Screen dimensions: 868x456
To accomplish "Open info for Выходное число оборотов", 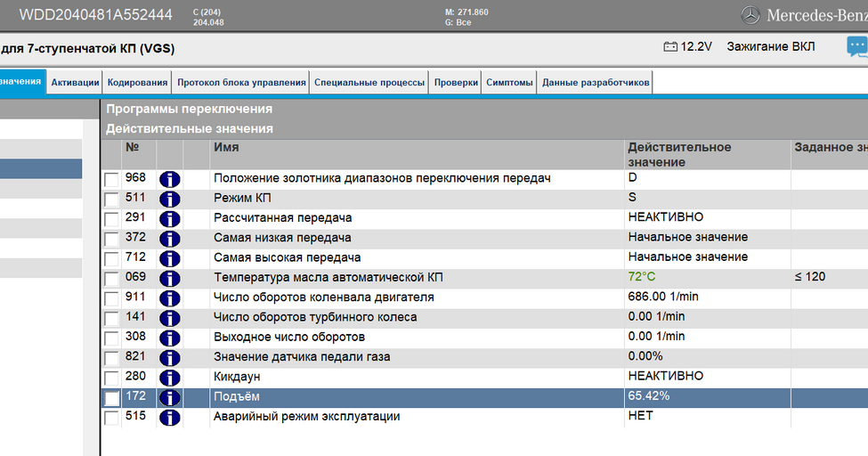I will pos(170,338).
